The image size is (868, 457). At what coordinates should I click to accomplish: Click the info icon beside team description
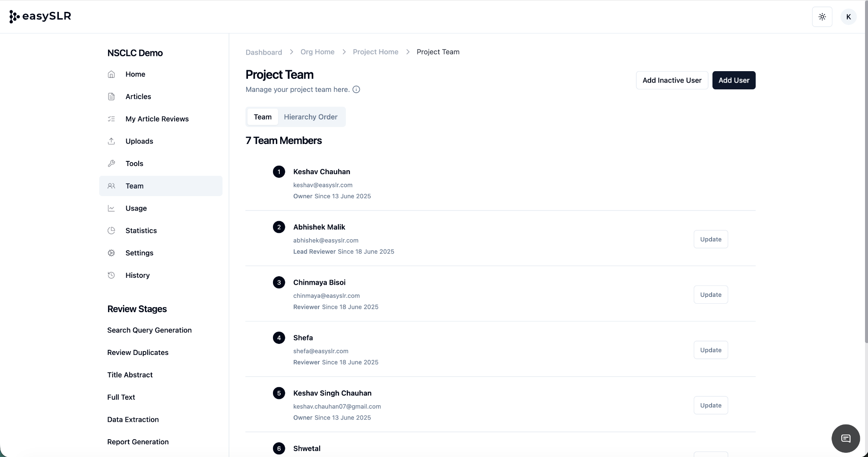coord(356,89)
